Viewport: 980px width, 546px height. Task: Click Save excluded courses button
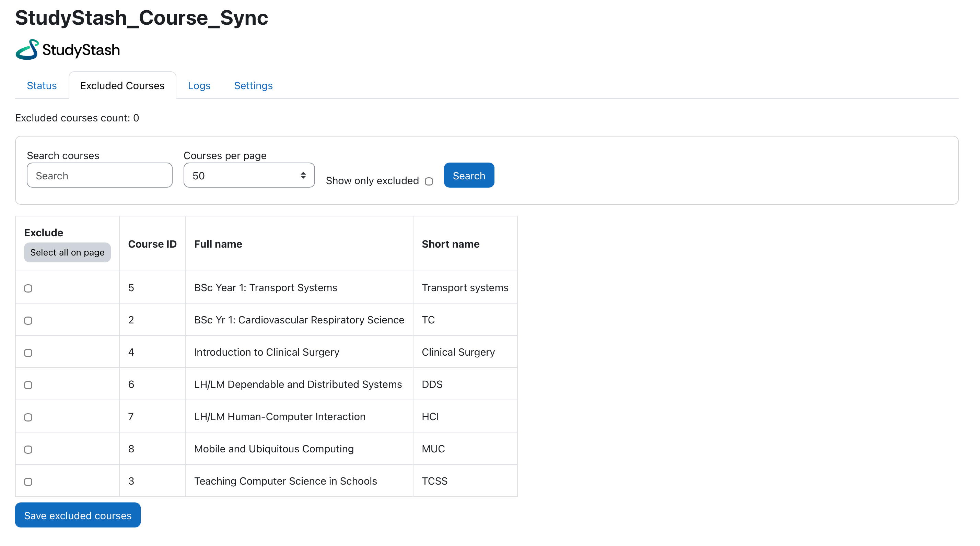[x=78, y=515]
